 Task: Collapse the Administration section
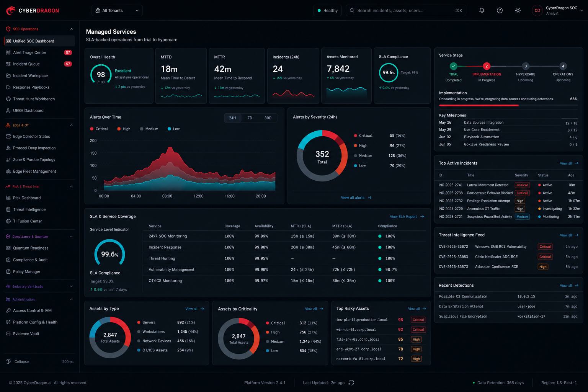[x=71, y=299]
